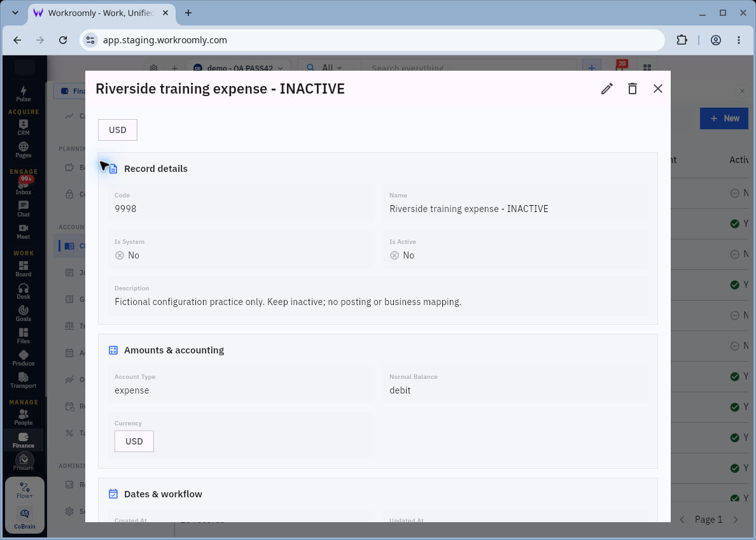Screen dimensions: 756x540
Task: Open Flow+ in the sidebar
Action: point(25,490)
